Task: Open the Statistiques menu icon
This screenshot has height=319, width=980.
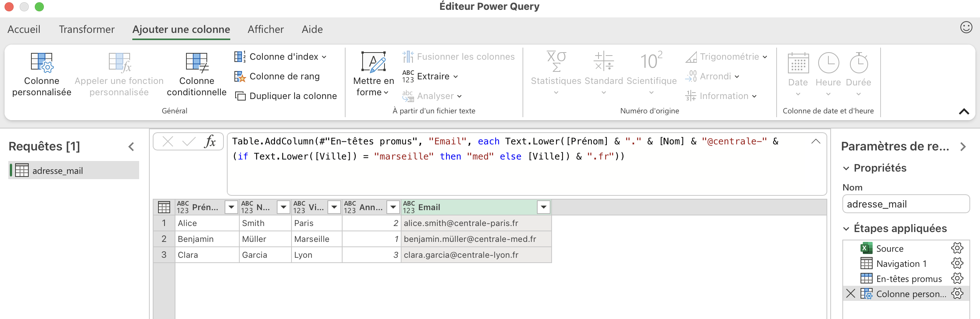Action: coord(556,61)
